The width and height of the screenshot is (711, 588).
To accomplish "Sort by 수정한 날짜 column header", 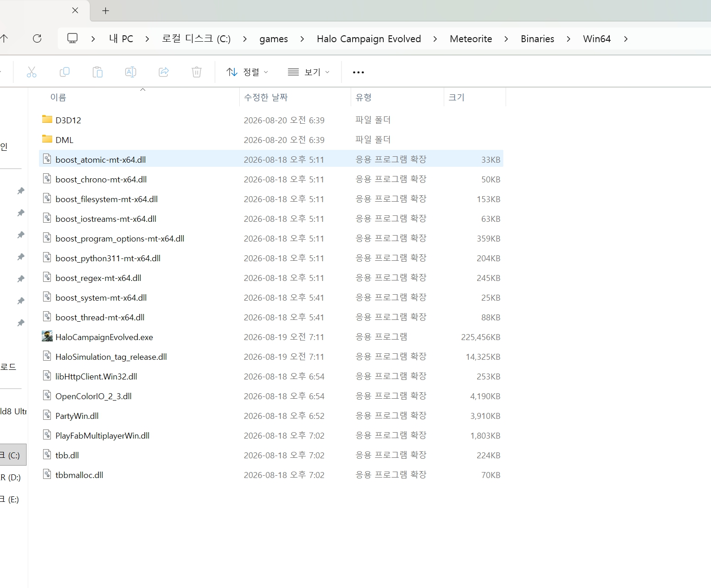I will coord(266,97).
